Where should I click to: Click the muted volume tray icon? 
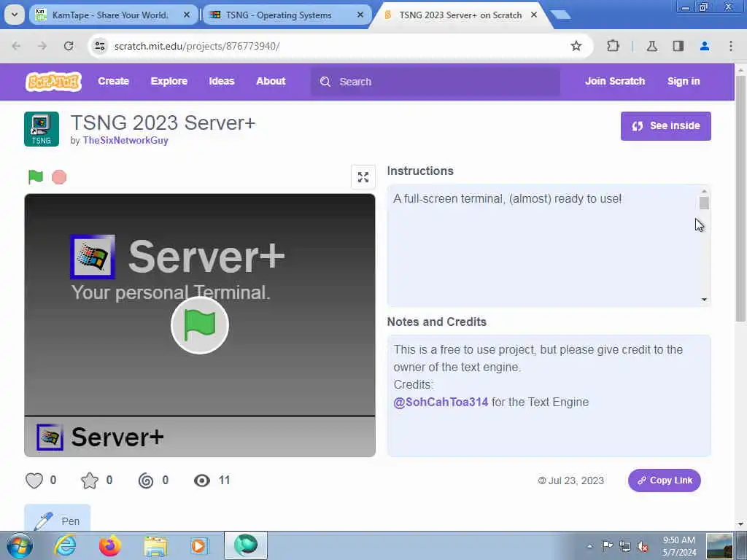tap(643, 546)
